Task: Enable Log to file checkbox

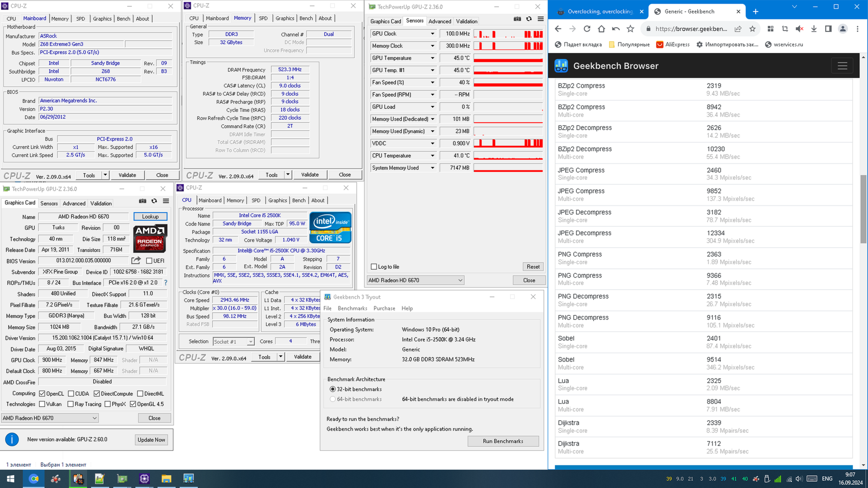Action: pos(374,267)
